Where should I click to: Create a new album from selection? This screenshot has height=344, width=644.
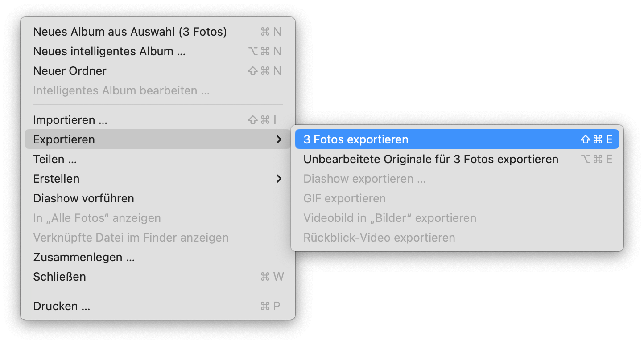pyautogui.click(x=129, y=31)
